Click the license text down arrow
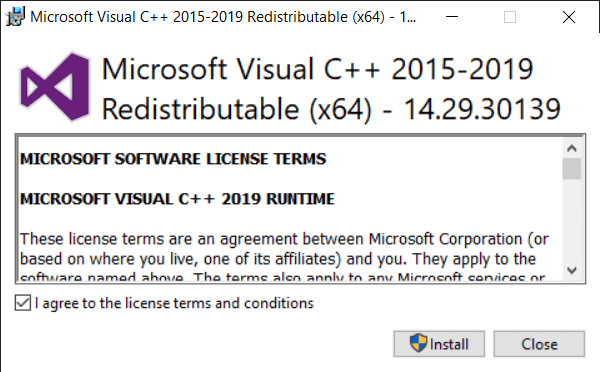Image resolution: width=600 pixels, height=372 pixels. point(572,271)
